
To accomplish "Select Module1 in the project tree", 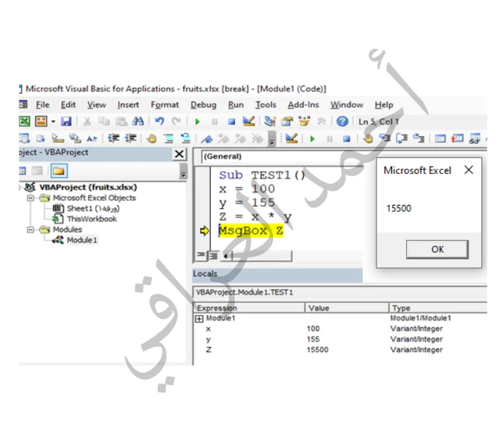I will point(82,240).
